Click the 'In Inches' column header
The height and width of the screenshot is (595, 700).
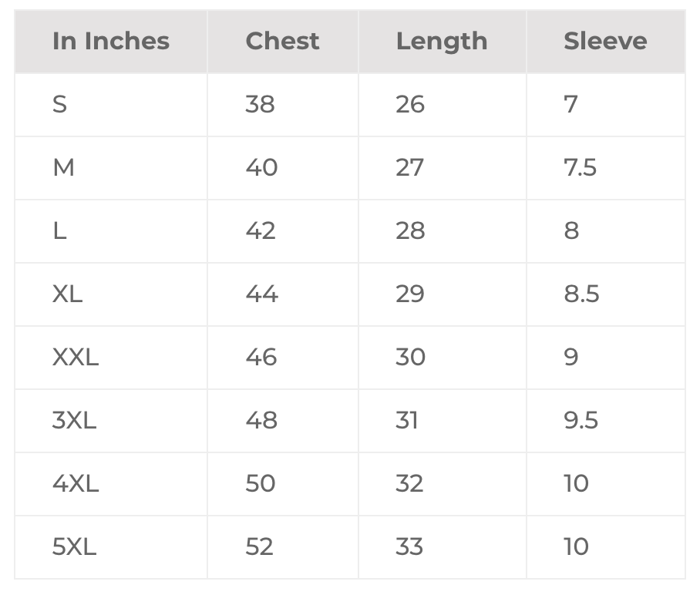[110, 42]
